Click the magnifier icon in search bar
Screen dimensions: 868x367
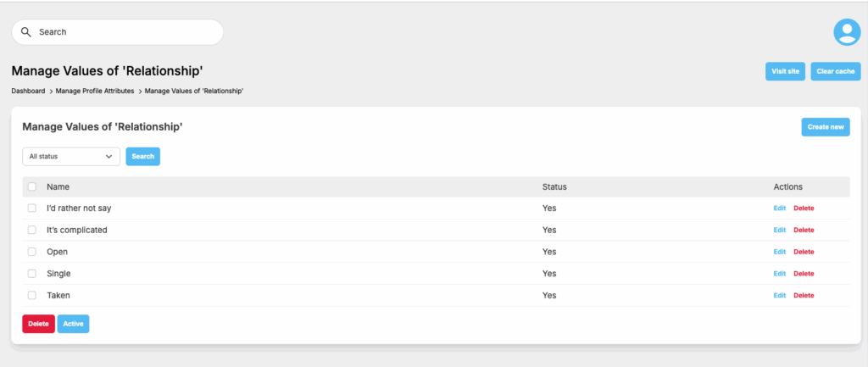26,32
